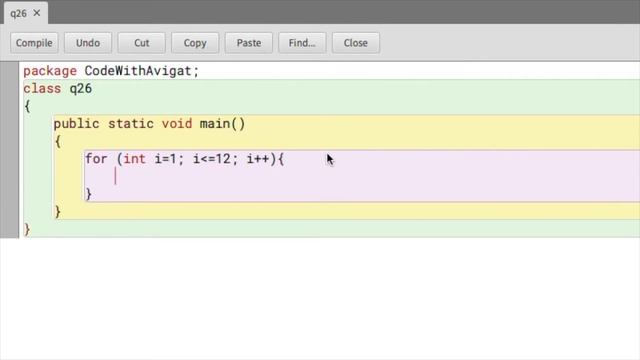Paste clipboard contents
640x360 pixels.
[x=249, y=43]
